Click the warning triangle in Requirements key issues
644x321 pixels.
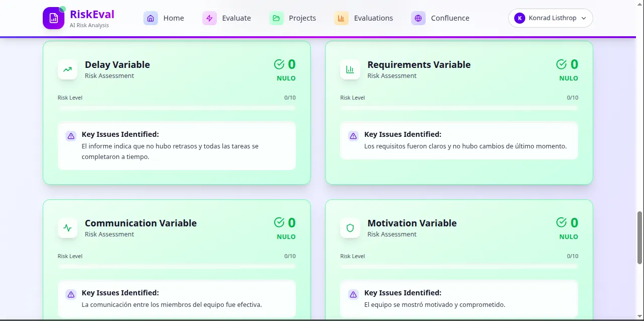[353, 136]
